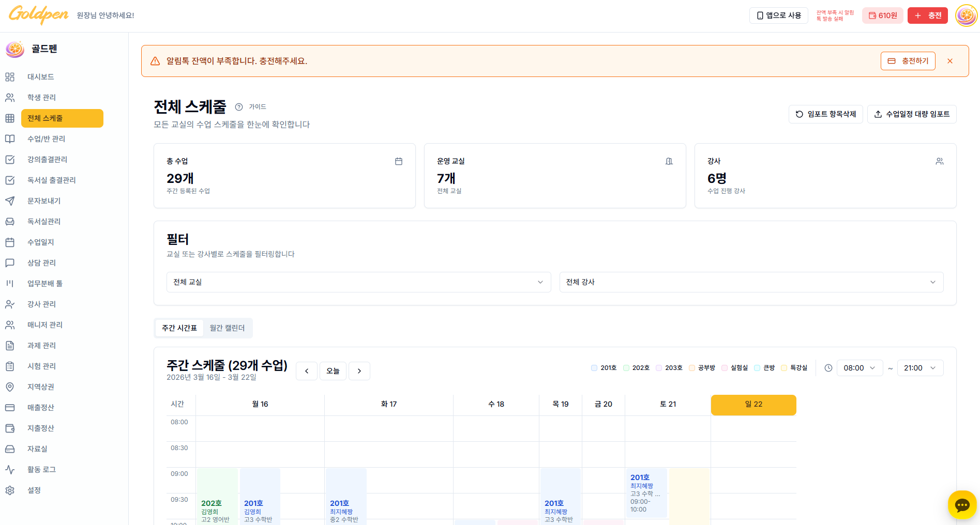Open the 강사 관리 sidebar icon
The width and height of the screenshot is (980, 525).
click(10, 304)
